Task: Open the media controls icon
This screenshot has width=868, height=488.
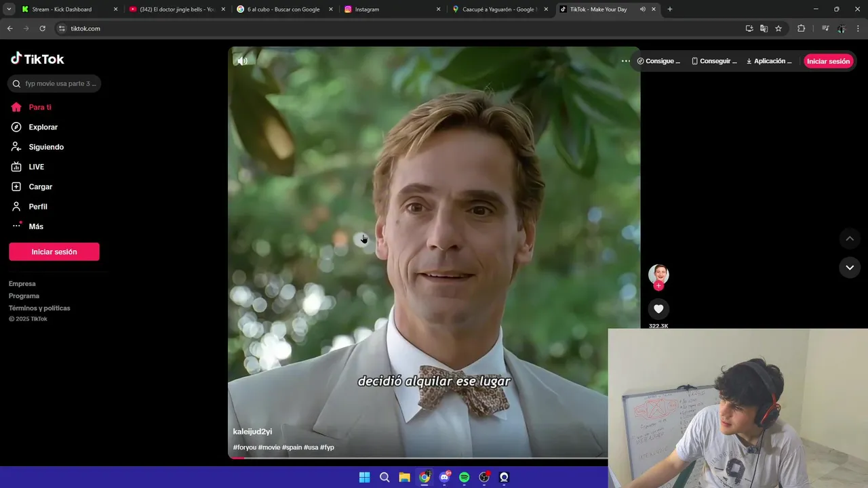Action: [x=825, y=28]
